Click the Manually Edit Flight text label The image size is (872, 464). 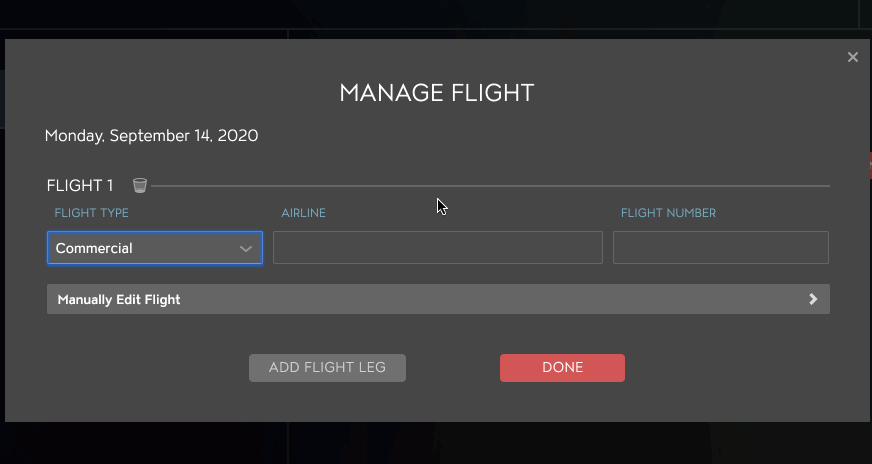tap(119, 299)
